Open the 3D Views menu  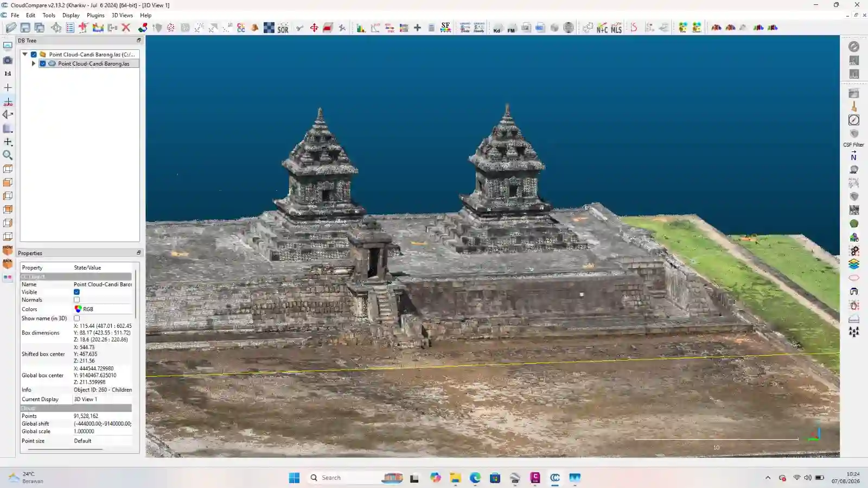tap(122, 15)
